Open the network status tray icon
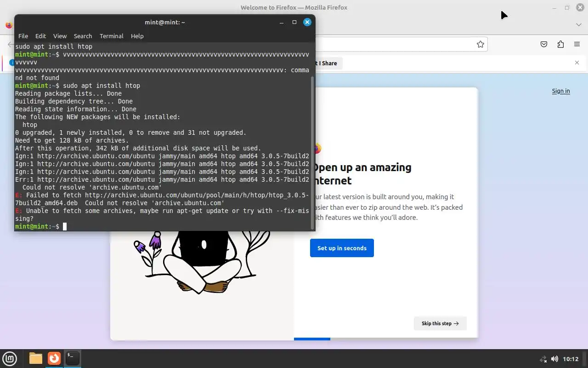Image resolution: width=588 pixels, height=368 pixels. click(x=543, y=359)
